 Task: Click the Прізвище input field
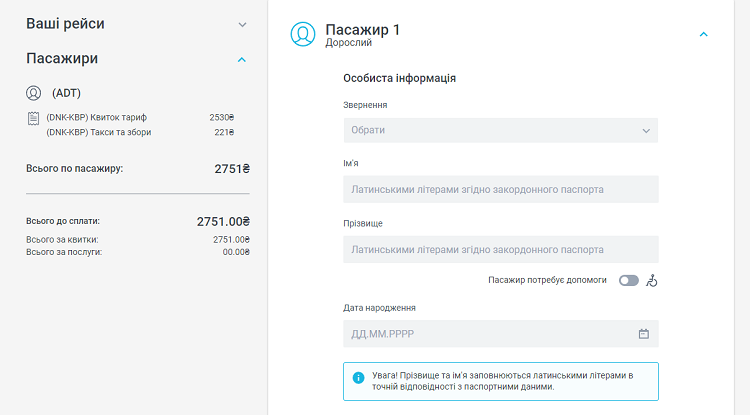[500, 249]
